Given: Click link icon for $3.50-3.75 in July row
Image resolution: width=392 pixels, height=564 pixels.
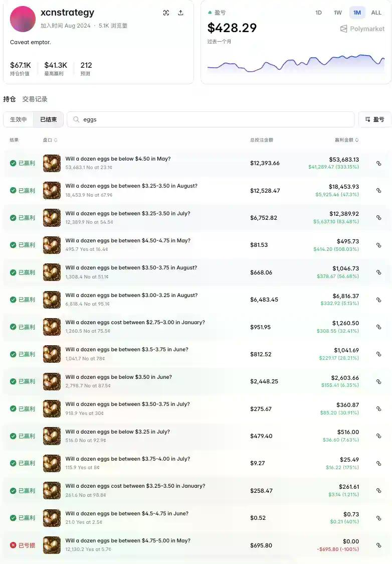Looking at the screenshot, I should (378, 408).
